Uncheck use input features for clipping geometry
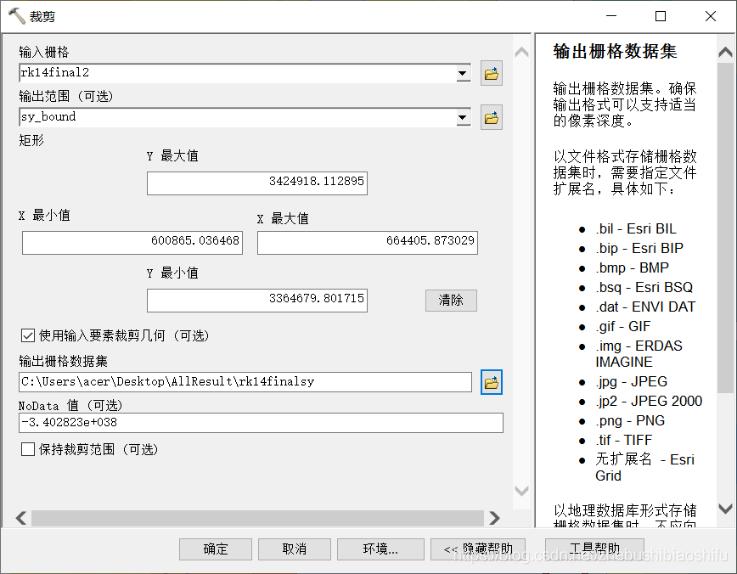The image size is (737, 574). 28,335
